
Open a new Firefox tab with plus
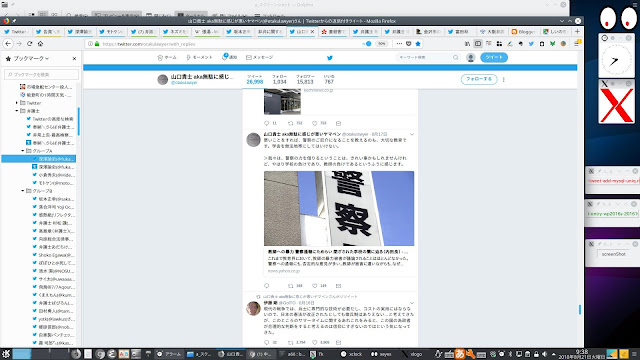(577, 31)
